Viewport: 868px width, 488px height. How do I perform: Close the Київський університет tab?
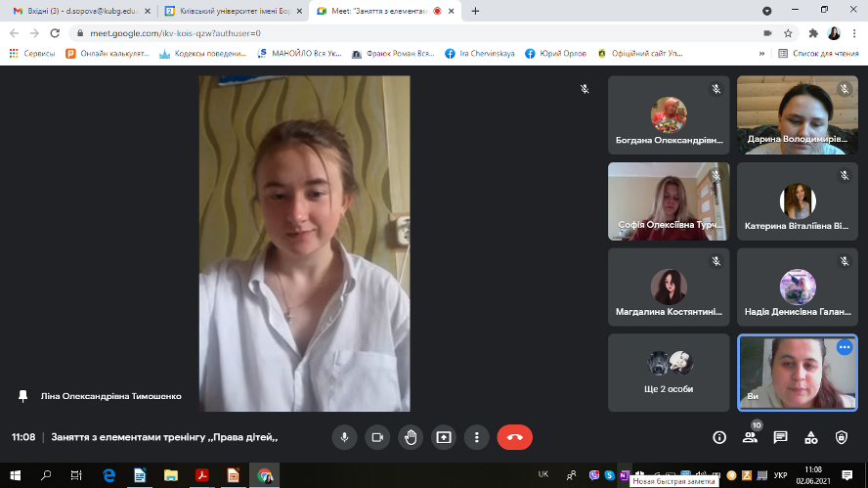click(x=299, y=11)
